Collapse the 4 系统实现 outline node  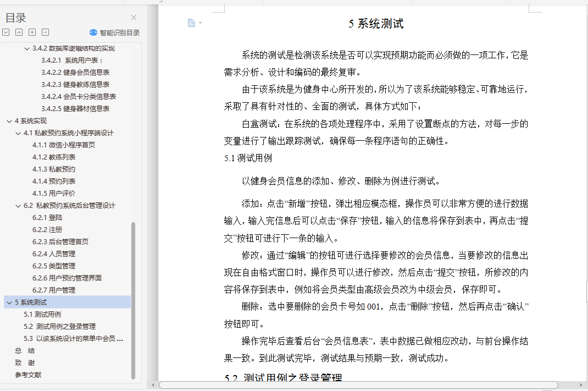tap(9, 121)
